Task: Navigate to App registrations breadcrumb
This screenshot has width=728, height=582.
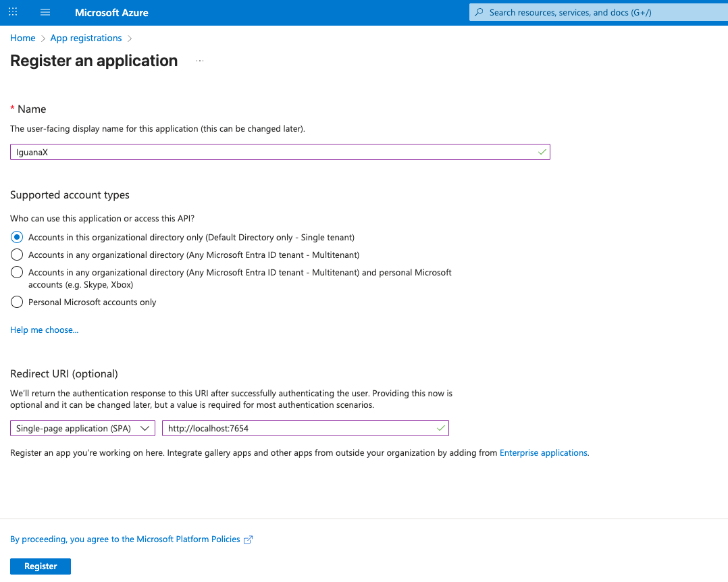Action: [86, 38]
